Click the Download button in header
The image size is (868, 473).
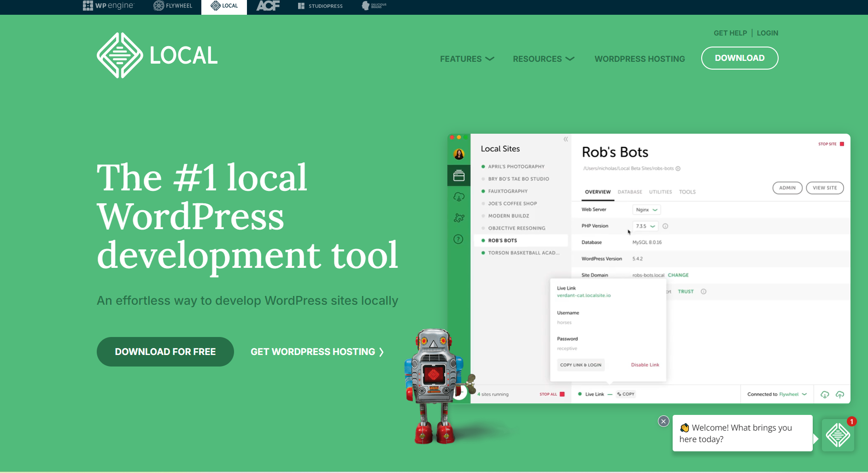pyautogui.click(x=740, y=58)
